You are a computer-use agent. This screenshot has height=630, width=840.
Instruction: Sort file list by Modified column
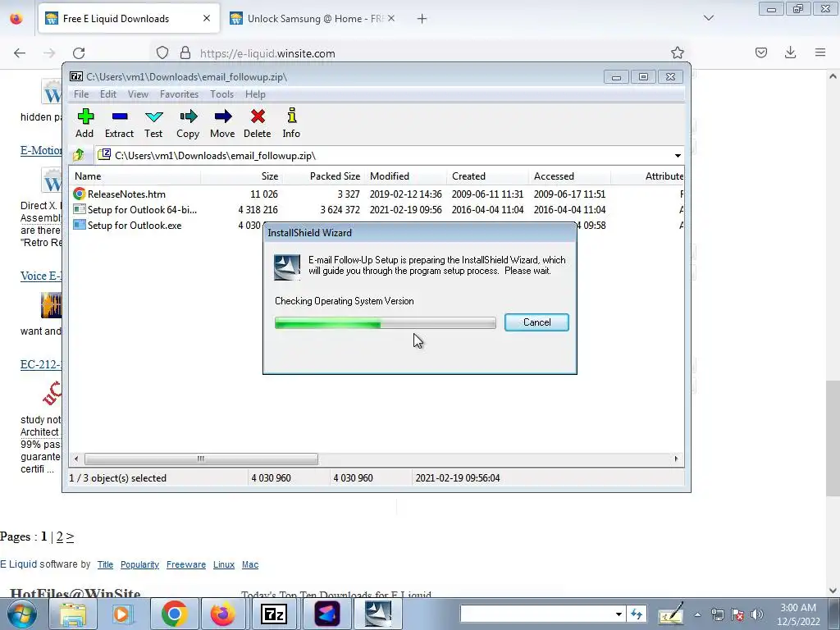tap(405, 176)
